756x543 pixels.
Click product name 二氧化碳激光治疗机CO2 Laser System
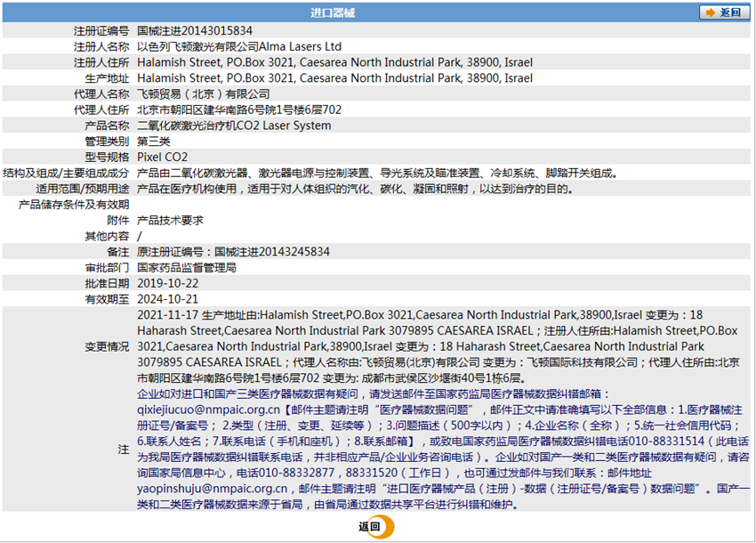234,126
